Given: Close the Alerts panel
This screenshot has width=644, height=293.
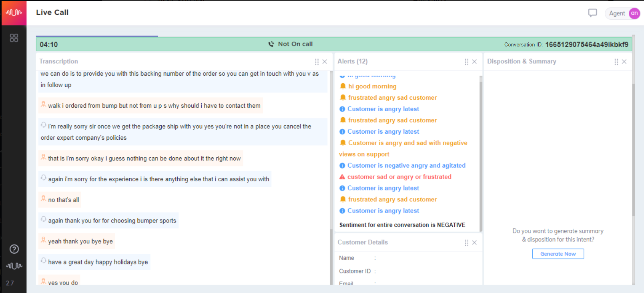Looking at the screenshot, I should tap(474, 62).
